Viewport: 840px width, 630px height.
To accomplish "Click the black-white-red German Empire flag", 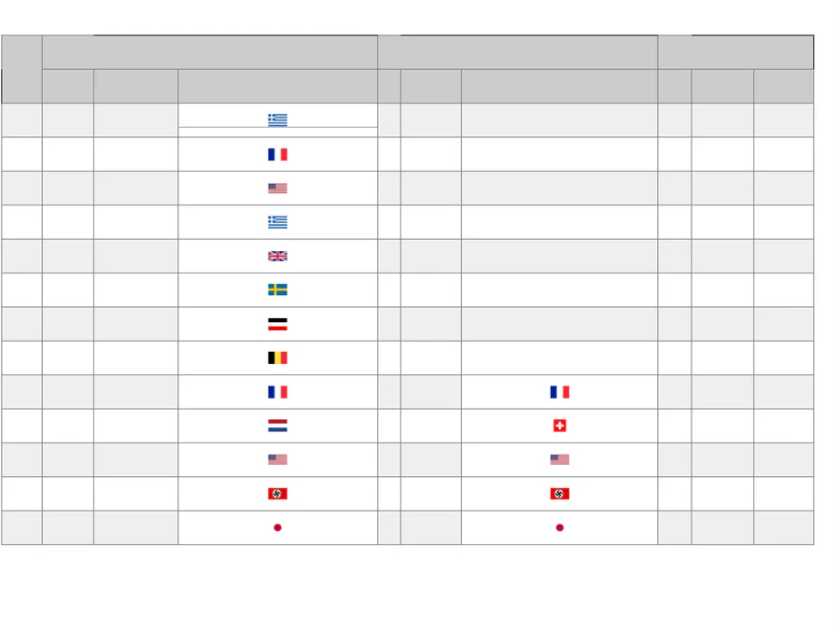I will click(277, 324).
